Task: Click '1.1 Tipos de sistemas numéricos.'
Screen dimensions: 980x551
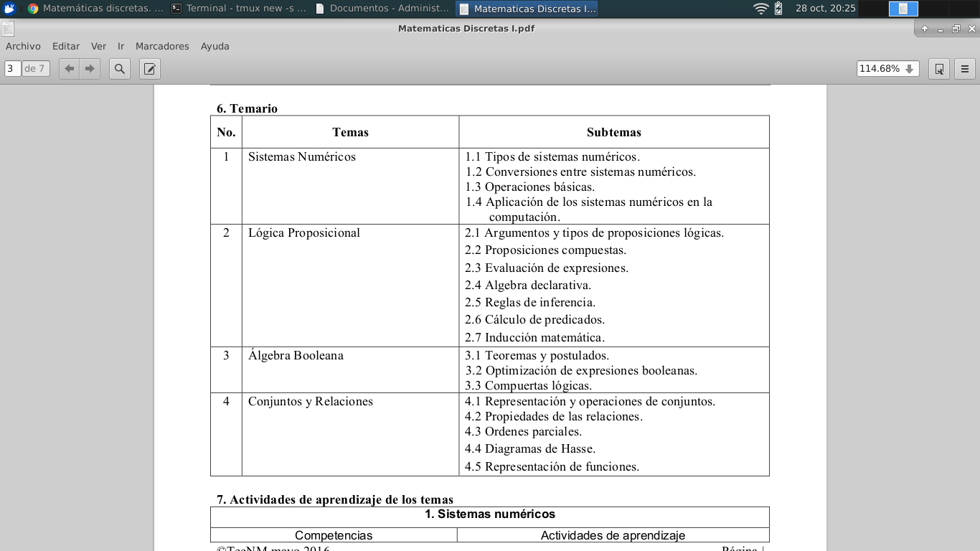Action: coord(552,156)
